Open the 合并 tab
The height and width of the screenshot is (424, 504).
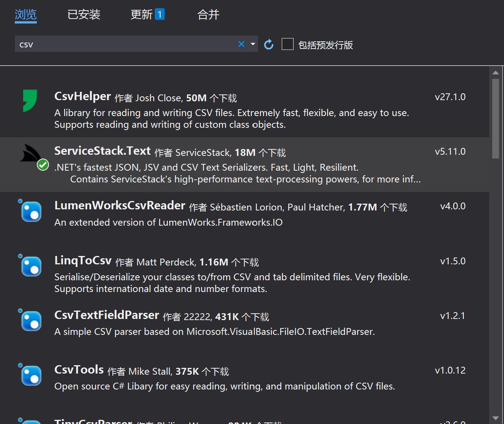208,15
